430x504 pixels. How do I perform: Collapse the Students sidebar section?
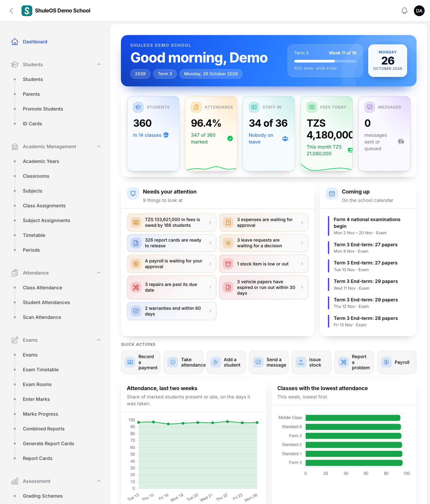point(99,65)
